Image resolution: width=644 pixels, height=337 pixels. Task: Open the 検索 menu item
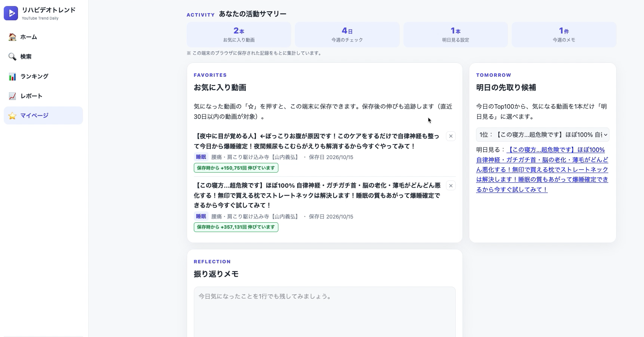[x=43, y=56]
